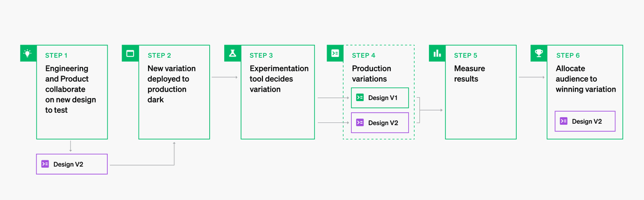
Task: Click the purple icon in Design V2 box below Step 1
Action: tap(45, 164)
